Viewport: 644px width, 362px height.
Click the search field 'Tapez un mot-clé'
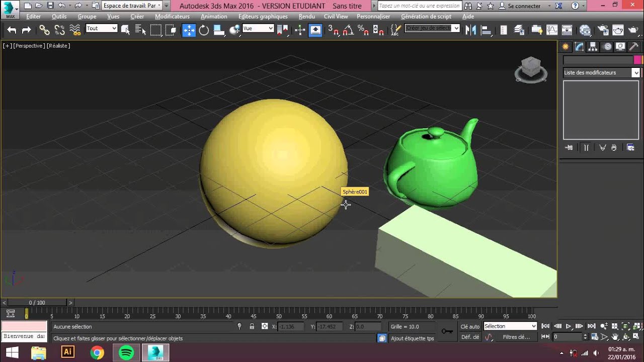point(419,6)
